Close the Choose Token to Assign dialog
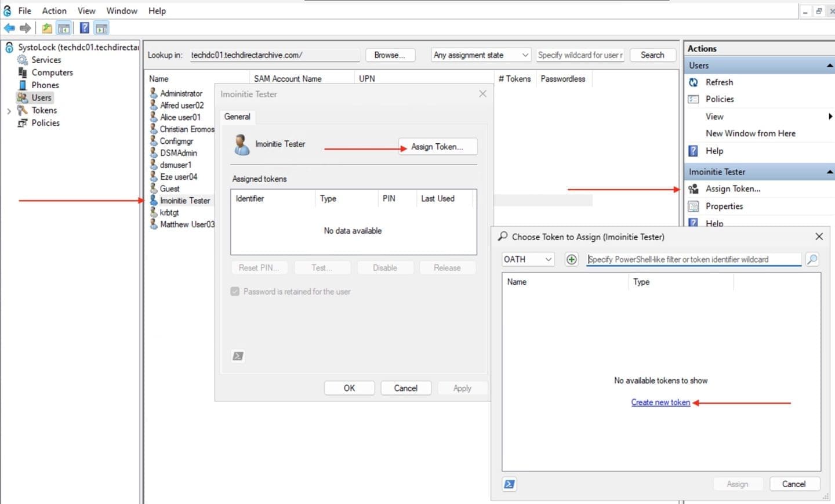The height and width of the screenshot is (504, 835). [x=819, y=237]
